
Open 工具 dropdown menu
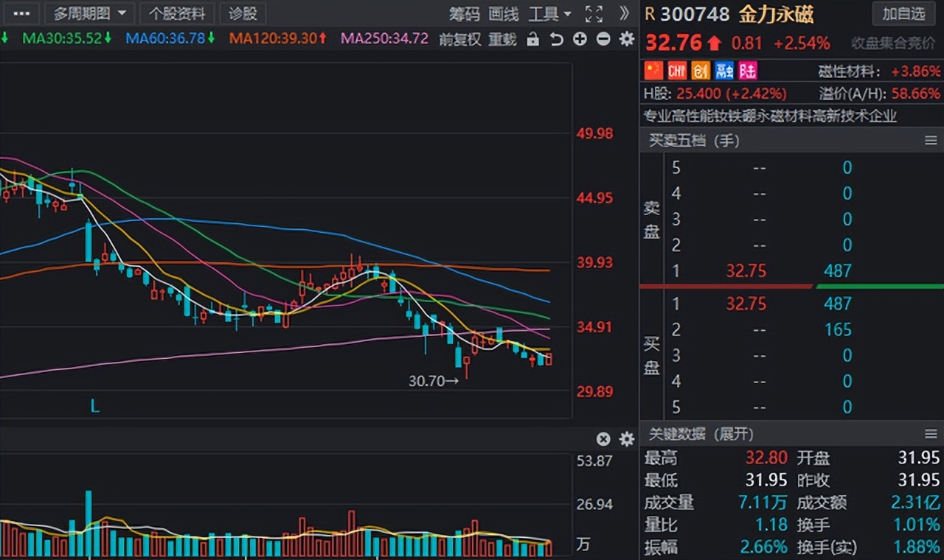(550, 13)
